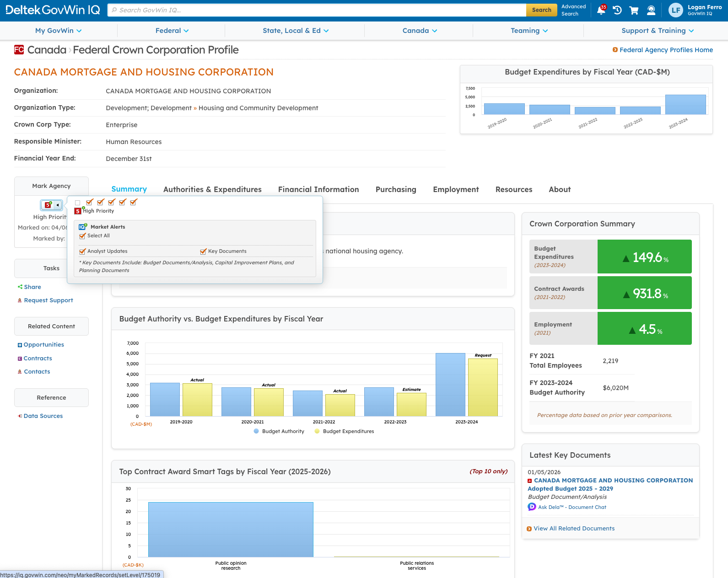Click the Budget Authority legend dot
Image resolution: width=728 pixels, height=578 pixels.
tap(256, 431)
